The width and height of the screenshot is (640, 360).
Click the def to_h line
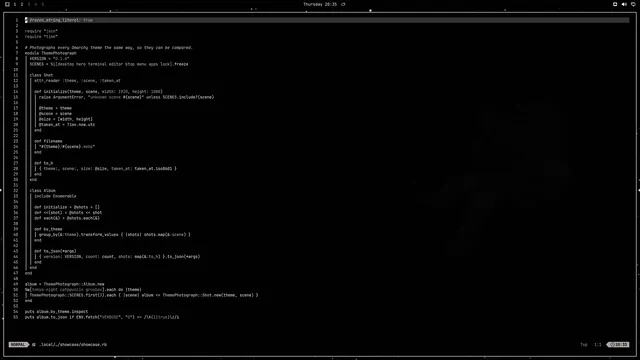click(x=44, y=163)
